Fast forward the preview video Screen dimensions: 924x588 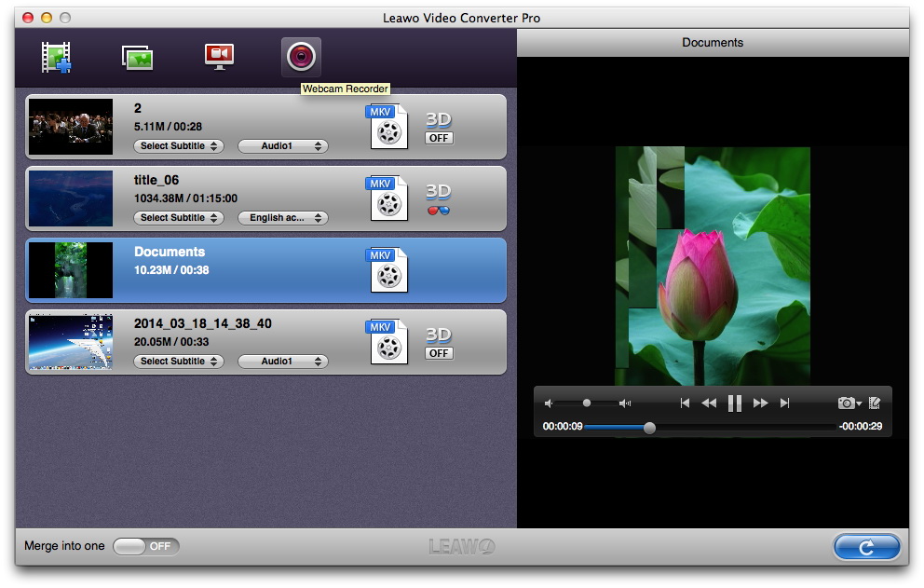coord(761,403)
